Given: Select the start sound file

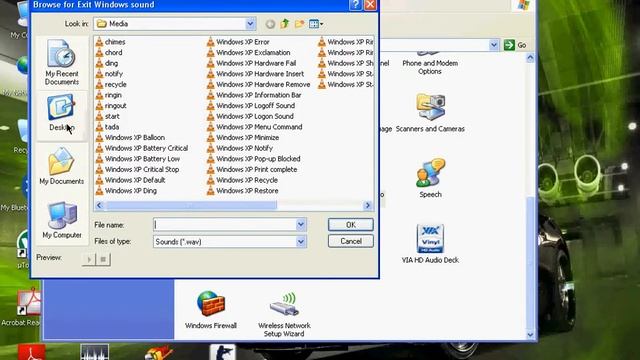Looking at the screenshot, I should (x=108, y=116).
